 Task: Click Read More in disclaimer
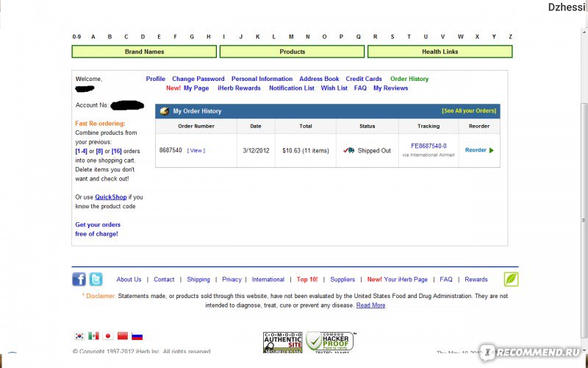pos(370,305)
